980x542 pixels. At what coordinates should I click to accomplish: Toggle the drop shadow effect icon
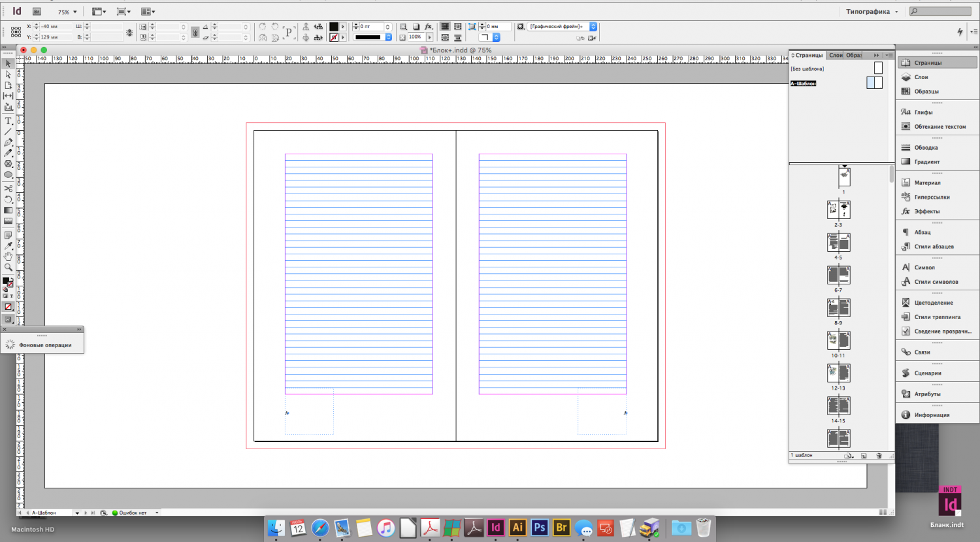416,27
